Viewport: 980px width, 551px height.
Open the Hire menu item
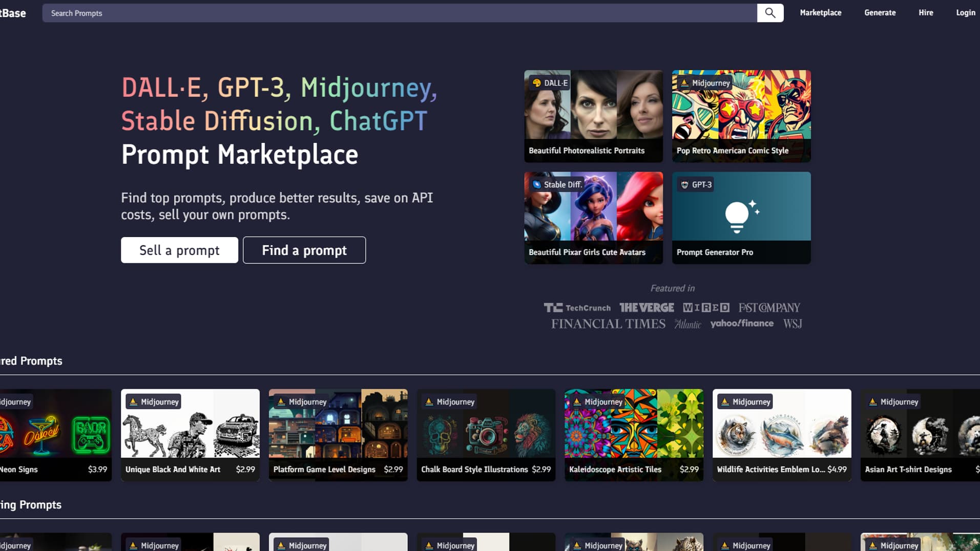click(x=926, y=13)
